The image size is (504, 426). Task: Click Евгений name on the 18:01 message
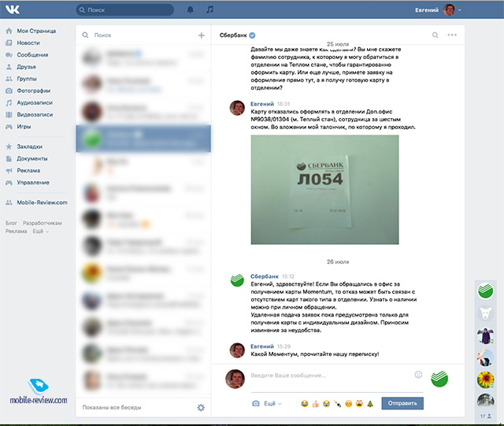coord(262,104)
